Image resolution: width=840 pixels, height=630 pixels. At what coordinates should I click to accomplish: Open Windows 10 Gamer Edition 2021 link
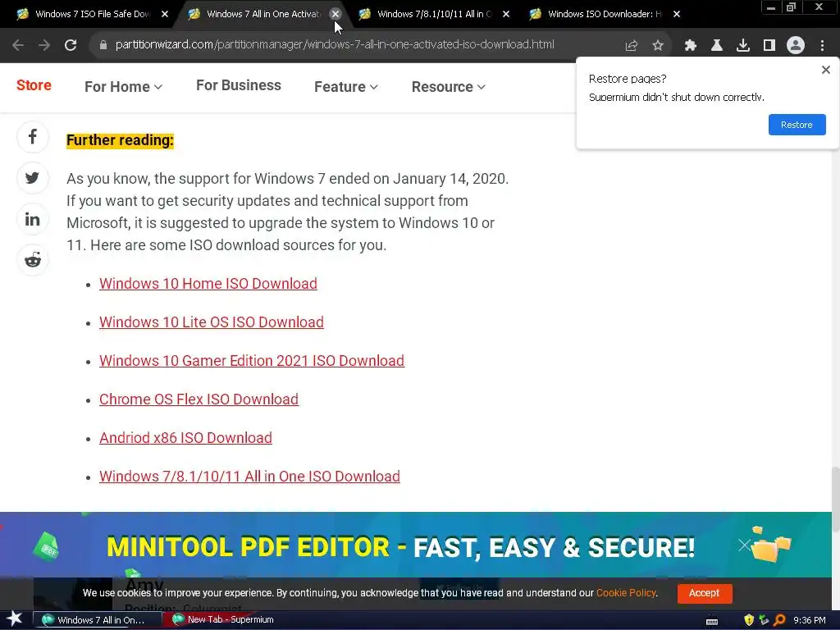252,361
